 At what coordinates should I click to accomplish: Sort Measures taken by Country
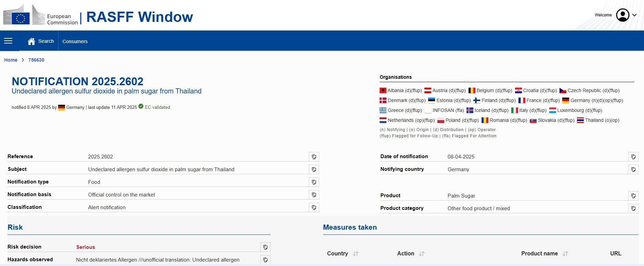point(356,254)
